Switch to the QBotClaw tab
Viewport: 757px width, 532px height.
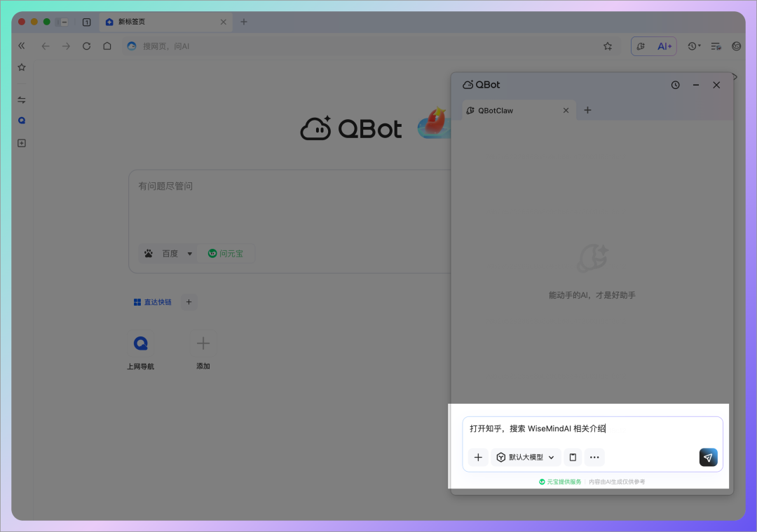(x=512, y=110)
